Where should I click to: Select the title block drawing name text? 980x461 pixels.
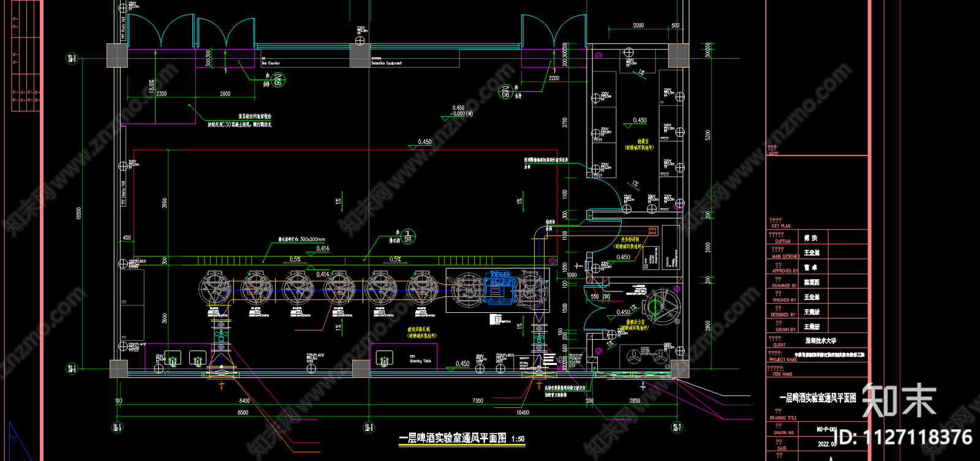[x=817, y=398]
